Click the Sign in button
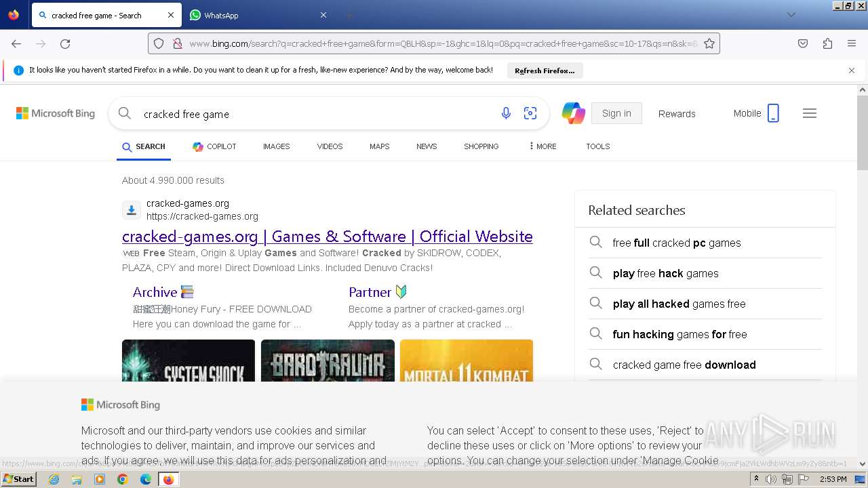This screenshot has width=868, height=488. point(616,113)
